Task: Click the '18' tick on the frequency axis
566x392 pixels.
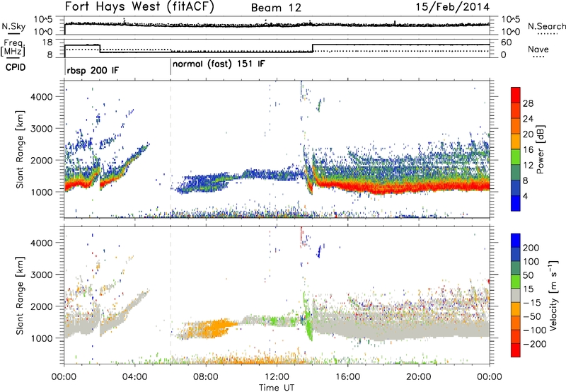Action: pyautogui.click(x=47, y=42)
